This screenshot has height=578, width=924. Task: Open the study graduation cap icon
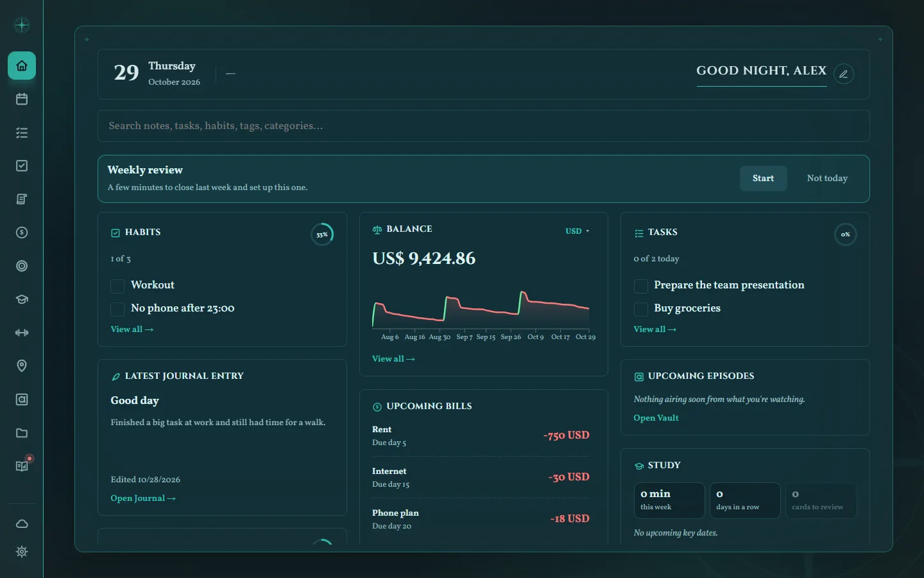[x=22, y=299]
